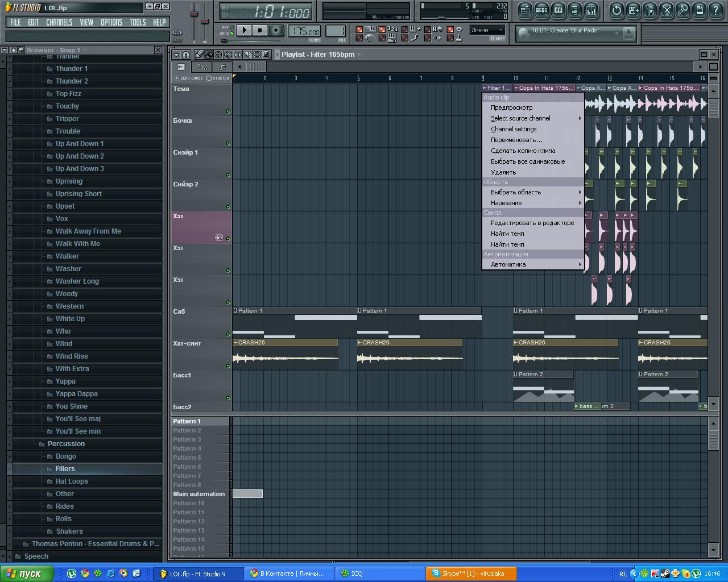Open the Rolls folder in browser
728x582 pixels.
64,519
